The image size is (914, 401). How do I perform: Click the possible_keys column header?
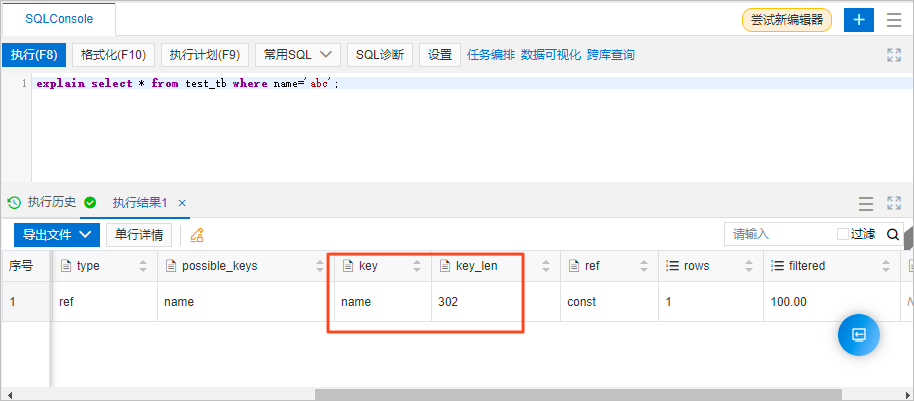click(x=245, y=266)
